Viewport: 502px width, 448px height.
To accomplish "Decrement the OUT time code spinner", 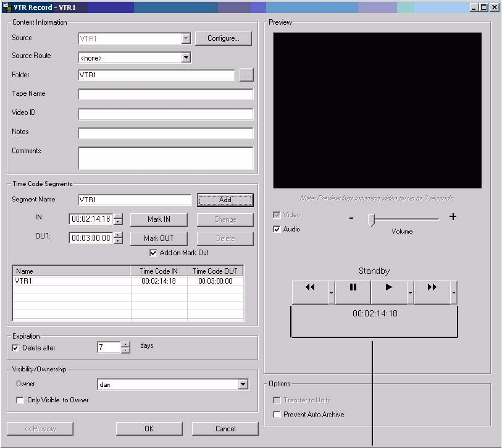I will [118, 241].
